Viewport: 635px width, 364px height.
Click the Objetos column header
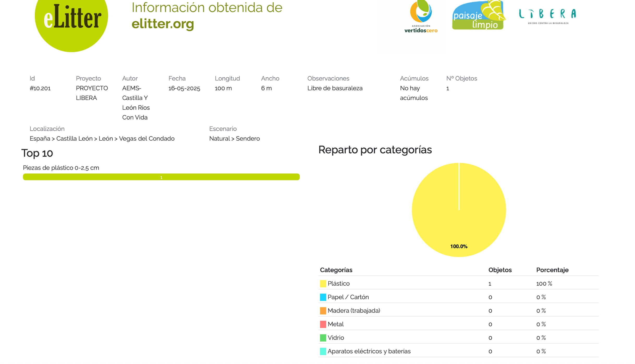coord(500,270)
